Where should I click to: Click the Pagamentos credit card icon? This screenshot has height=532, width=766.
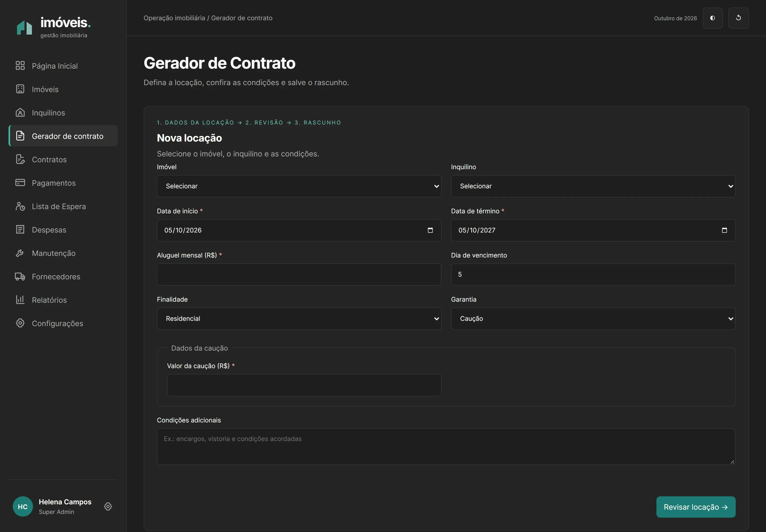[x=20, y=183]
